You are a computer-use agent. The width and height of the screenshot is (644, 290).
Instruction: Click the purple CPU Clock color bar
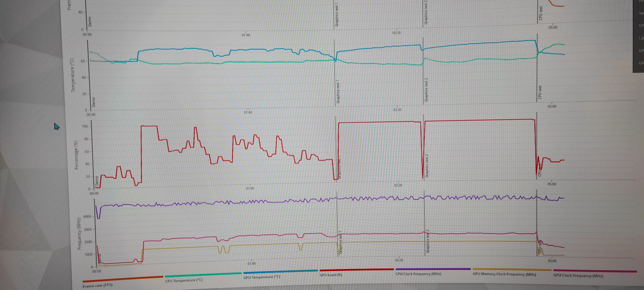(433, 269)
